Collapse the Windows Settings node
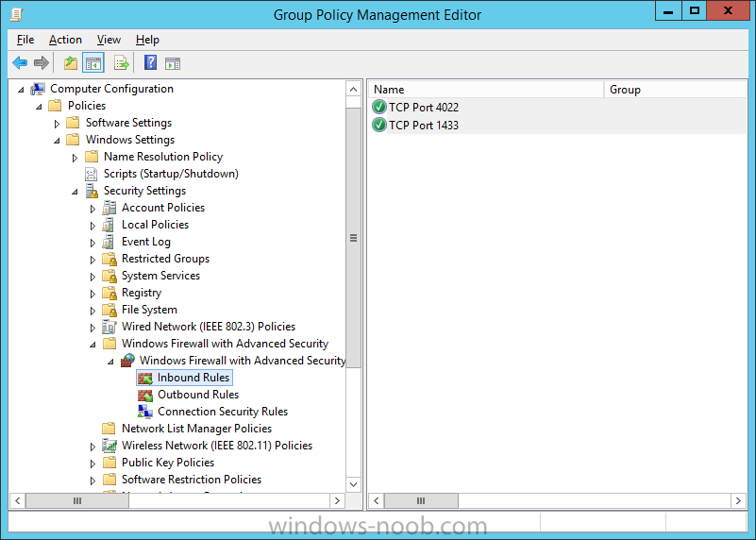This screenshot has height=540, width=756. [57, 141]
